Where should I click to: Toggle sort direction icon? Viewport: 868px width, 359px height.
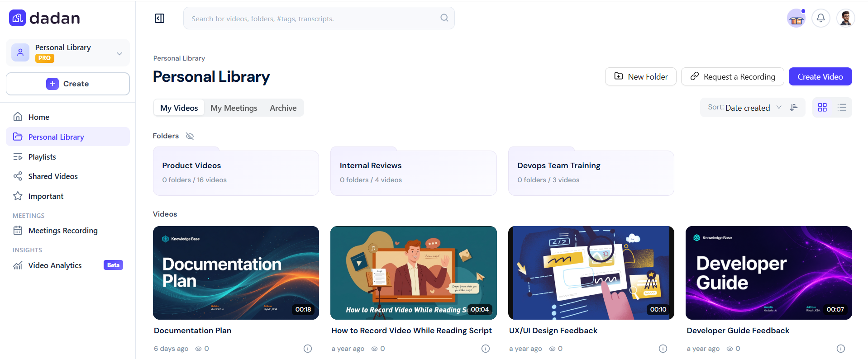(794, 107)
